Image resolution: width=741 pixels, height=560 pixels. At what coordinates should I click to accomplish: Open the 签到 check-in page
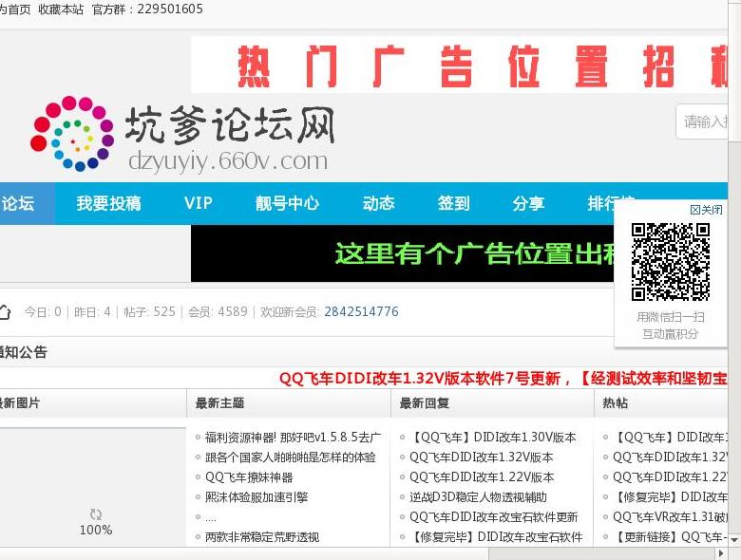pos(454,203)
